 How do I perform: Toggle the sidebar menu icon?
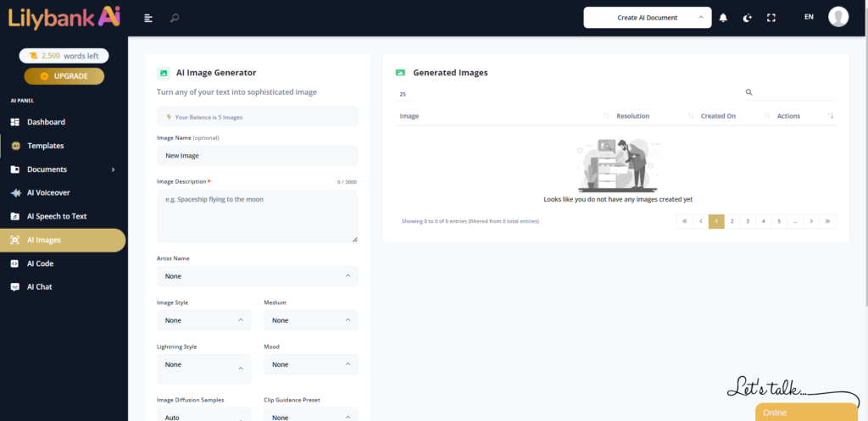(148, 18)
